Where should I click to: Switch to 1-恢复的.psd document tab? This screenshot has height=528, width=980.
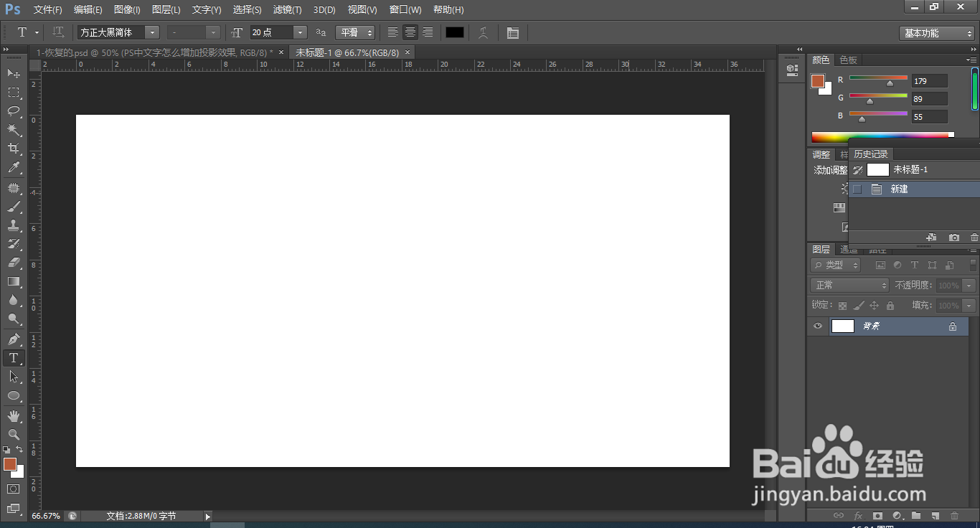pyautogui.click(x=155, y=52)
